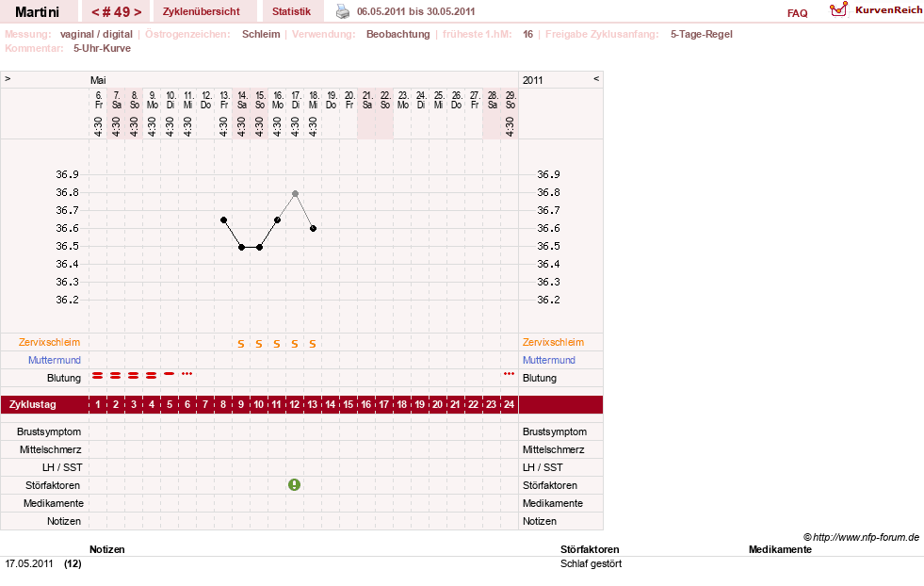
Task: Click right-side Zervixschleim label
Action: 553,342
